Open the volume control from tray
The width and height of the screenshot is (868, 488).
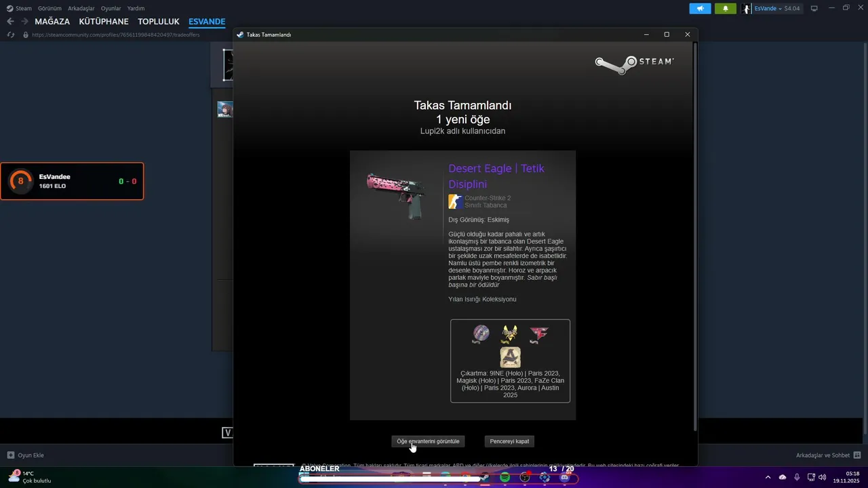click(x=822, y=477)
